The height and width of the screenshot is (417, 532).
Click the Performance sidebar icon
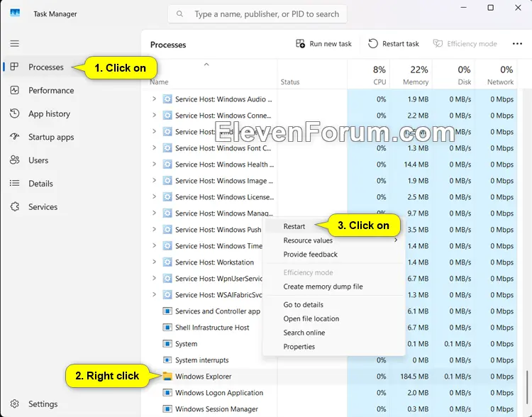tap(15, 90)
